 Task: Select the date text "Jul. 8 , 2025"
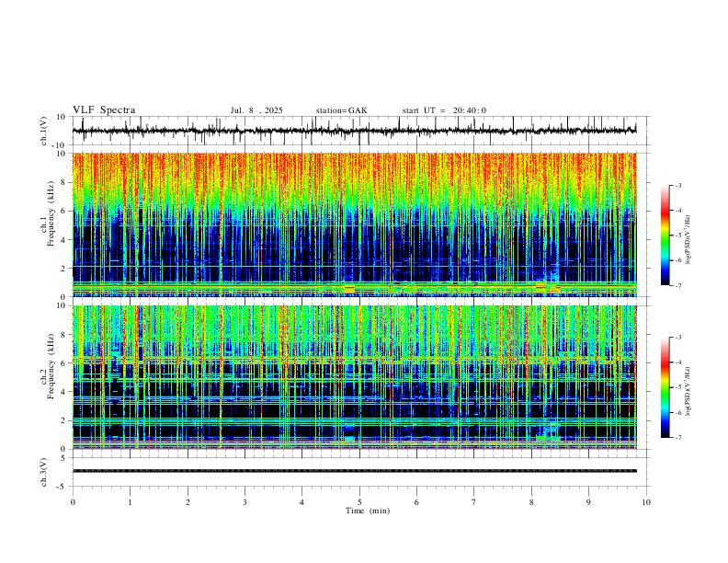pyautogui.click(x=256, y=110)
